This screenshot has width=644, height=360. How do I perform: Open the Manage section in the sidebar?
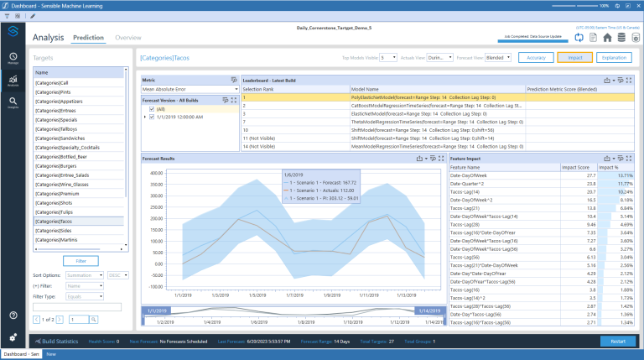[13, 57]
